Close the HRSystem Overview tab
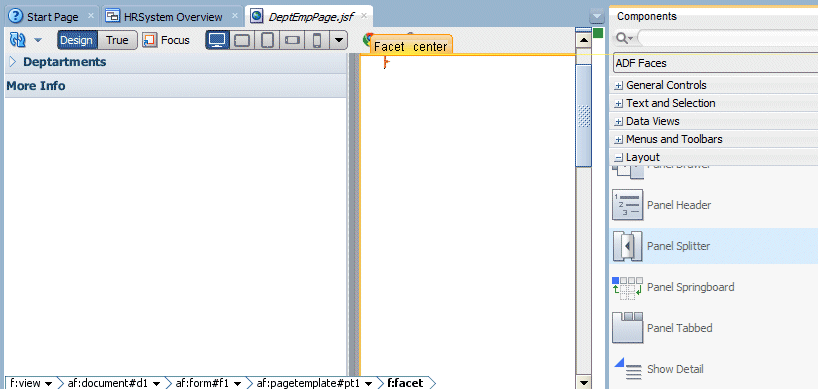818x389 pixels. pos(235,16)
